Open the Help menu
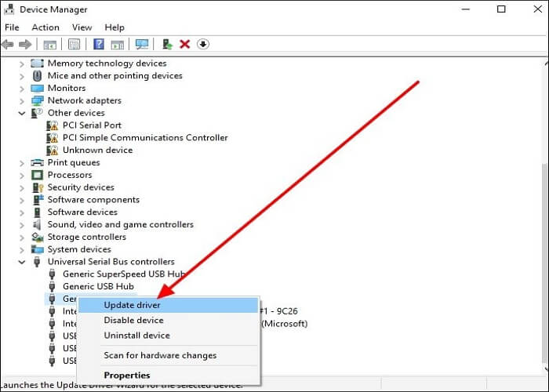This screenshot has width=549, height=392. pyautogui.click(x=115, y=27)
